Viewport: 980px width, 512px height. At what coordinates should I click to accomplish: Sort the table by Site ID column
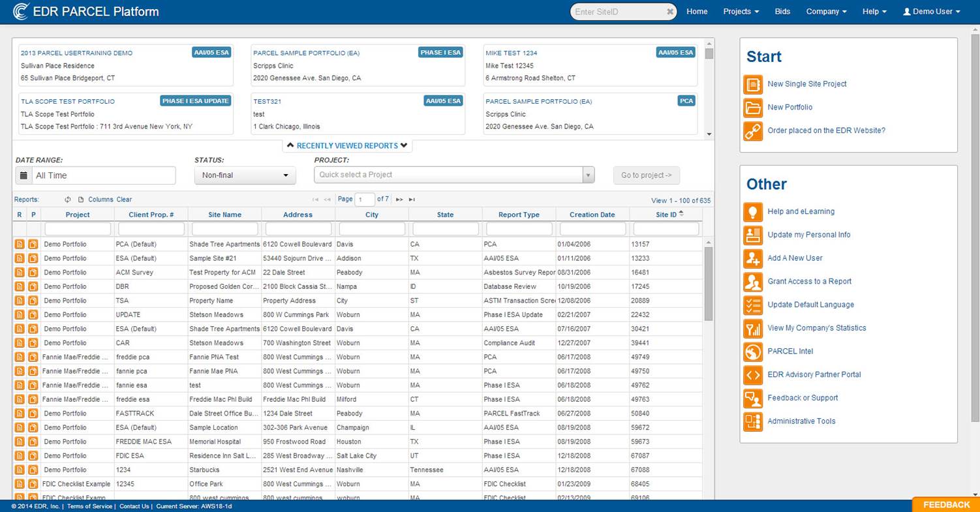tap(666, 215)
